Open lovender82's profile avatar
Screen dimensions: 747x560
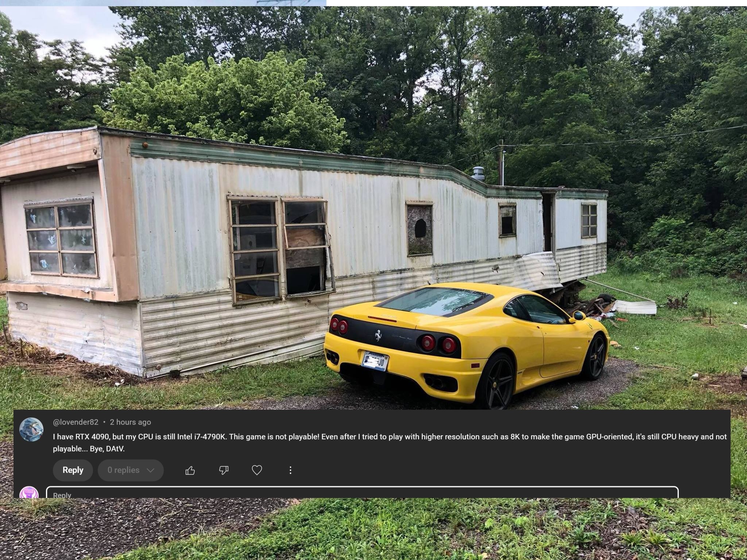coord(31,429)
